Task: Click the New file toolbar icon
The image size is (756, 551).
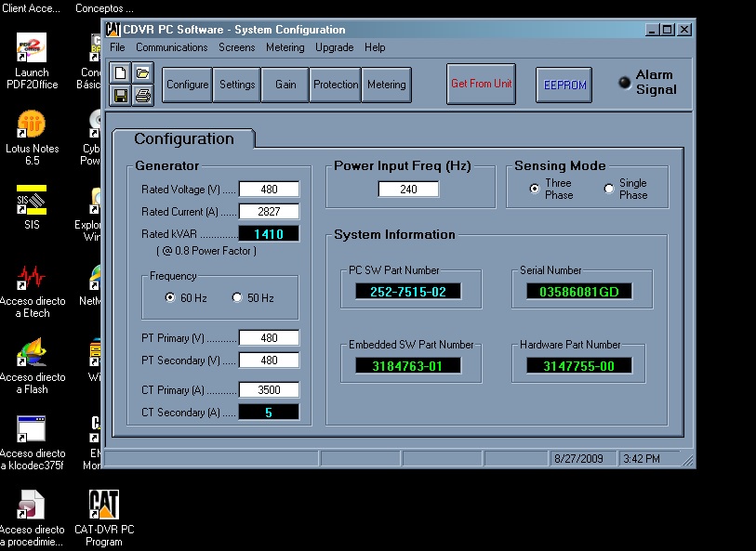Action: [121, 73]
